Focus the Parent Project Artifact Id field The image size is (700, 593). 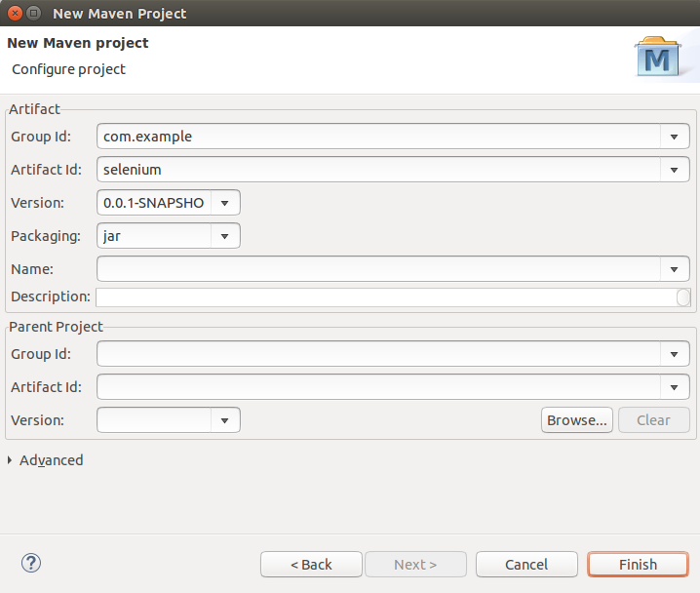coord(378,387)
